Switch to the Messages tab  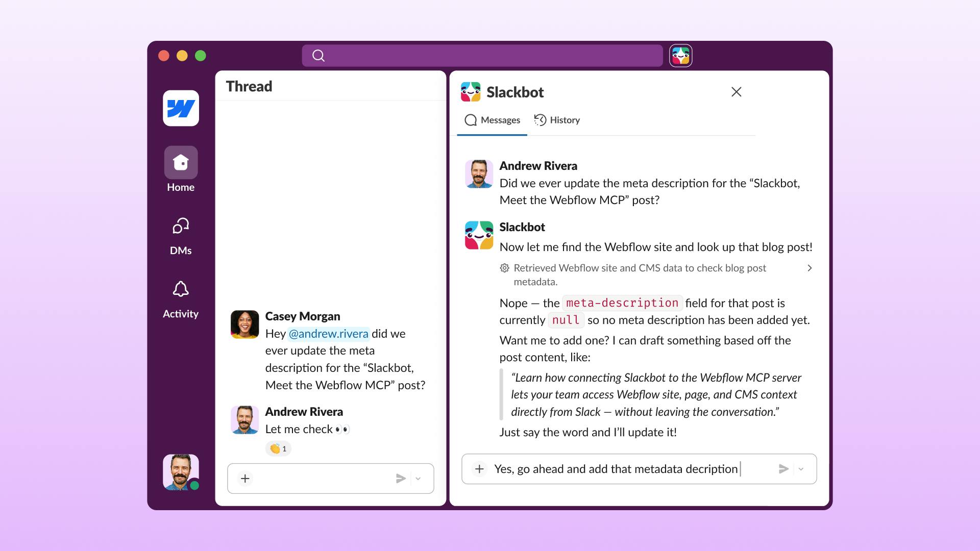(x=492, y=120)
